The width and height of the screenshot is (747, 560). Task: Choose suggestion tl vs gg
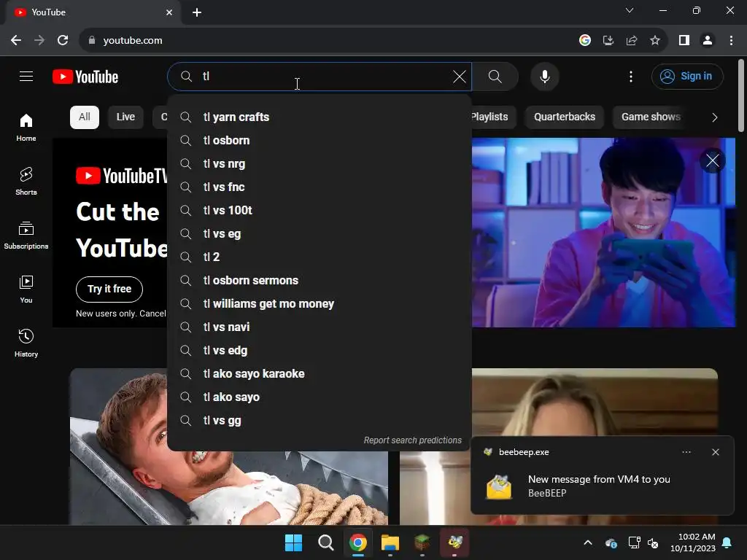(x=320, y=421)
